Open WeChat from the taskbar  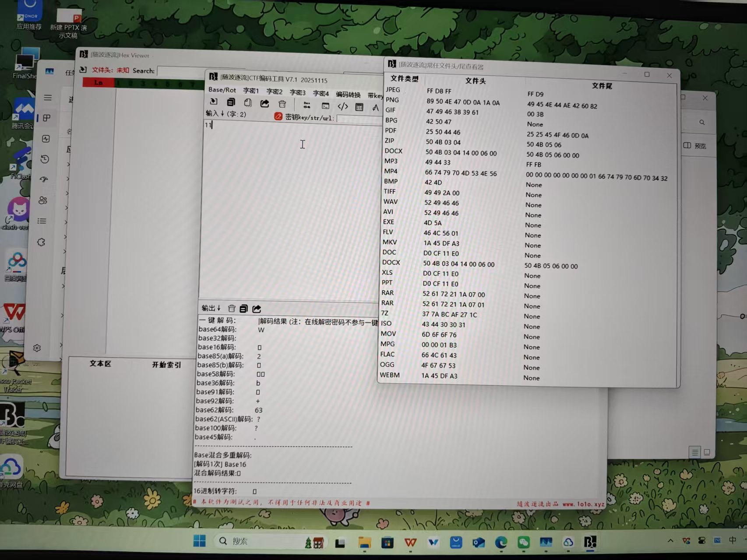[524, 543]
